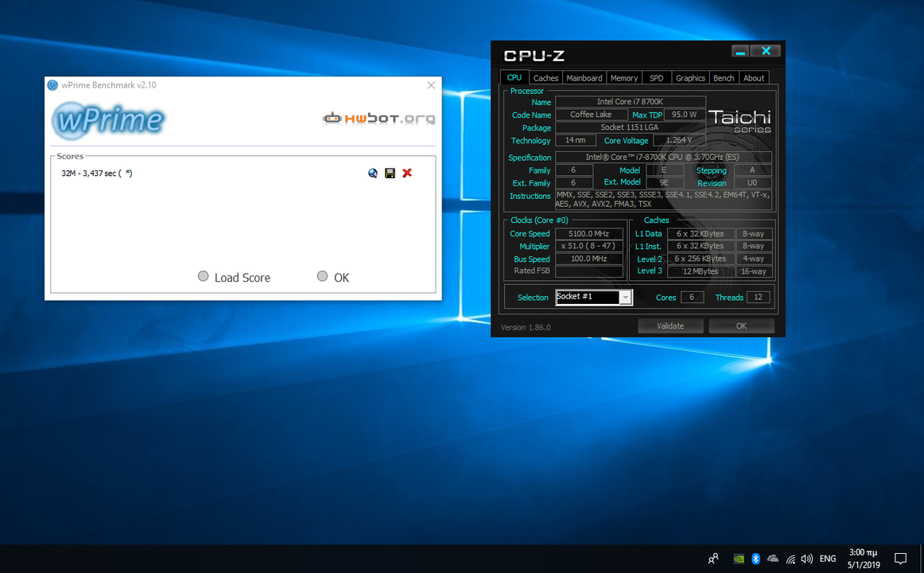Click the Cores value 6
This screenshot has height=573, width=924.
point(692,297)
